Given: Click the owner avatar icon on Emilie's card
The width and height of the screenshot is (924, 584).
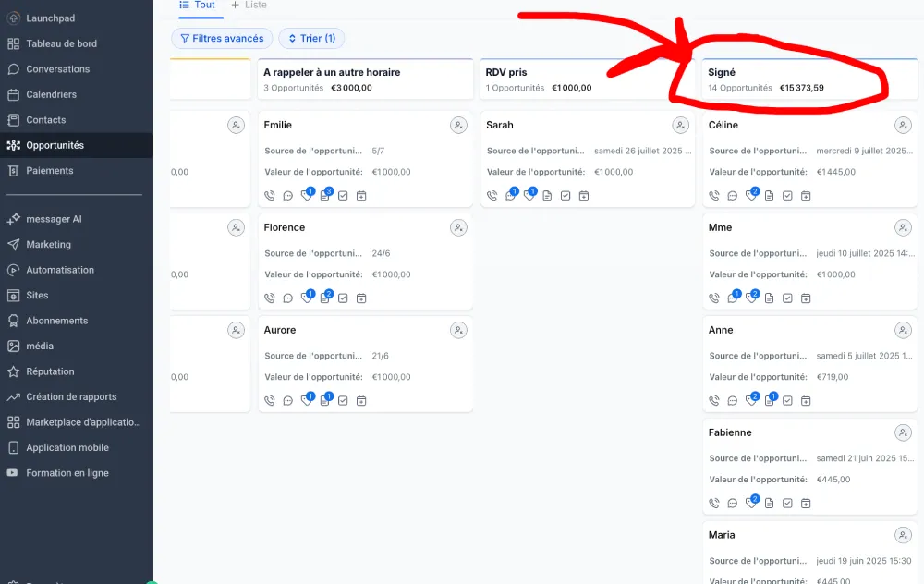Looking at the screenshot, I should click(x=458, y=125).
